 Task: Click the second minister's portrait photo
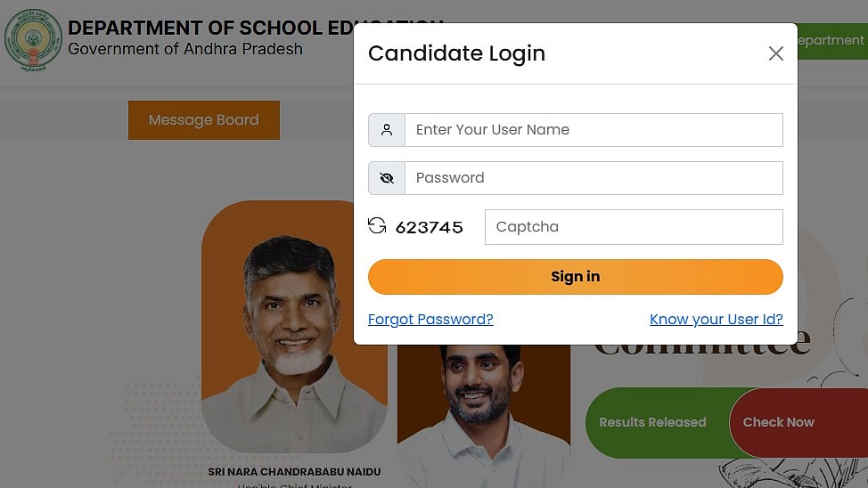(x=484, y=410)
